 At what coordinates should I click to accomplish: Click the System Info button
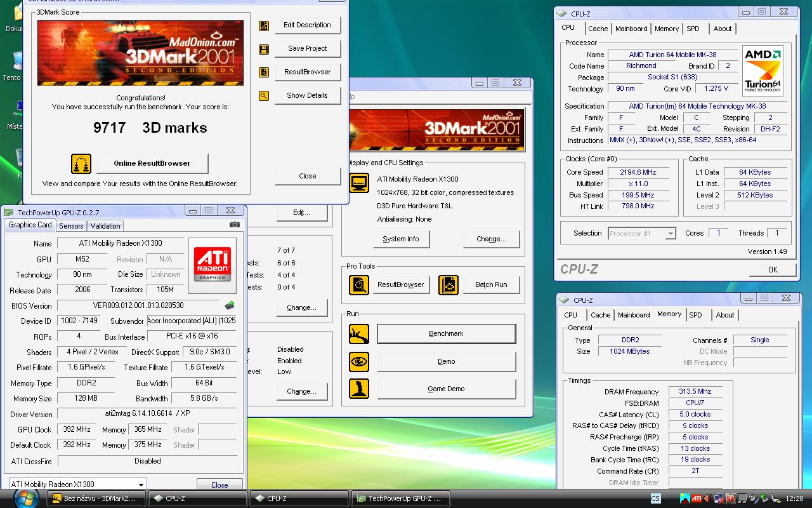[x=401, y=239]
